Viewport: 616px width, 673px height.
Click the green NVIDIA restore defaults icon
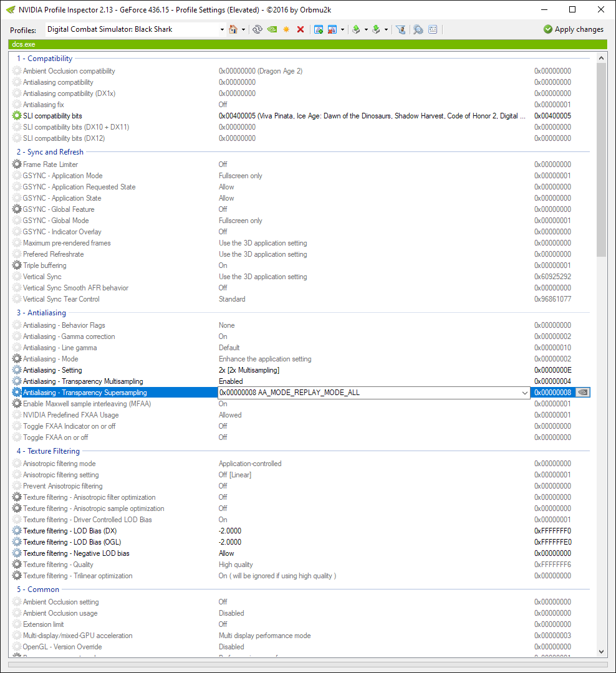[x=272, y=29]
